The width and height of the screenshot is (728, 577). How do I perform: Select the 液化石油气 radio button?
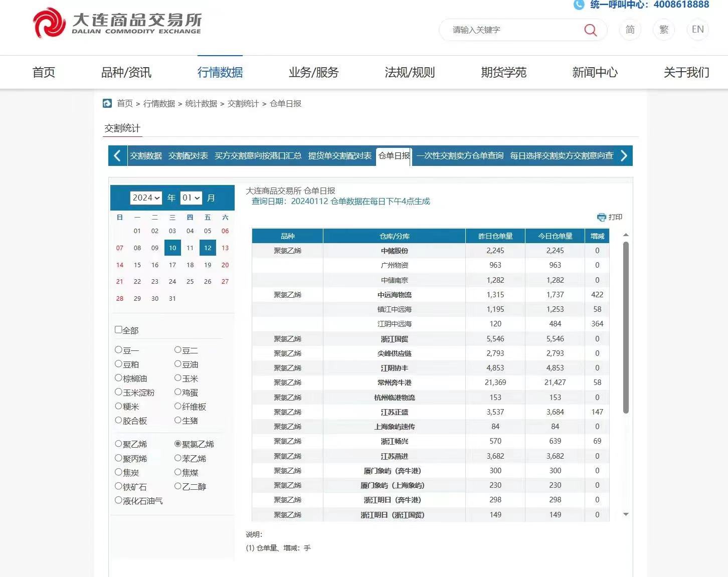pyautogui.click(x=118, y=500)
